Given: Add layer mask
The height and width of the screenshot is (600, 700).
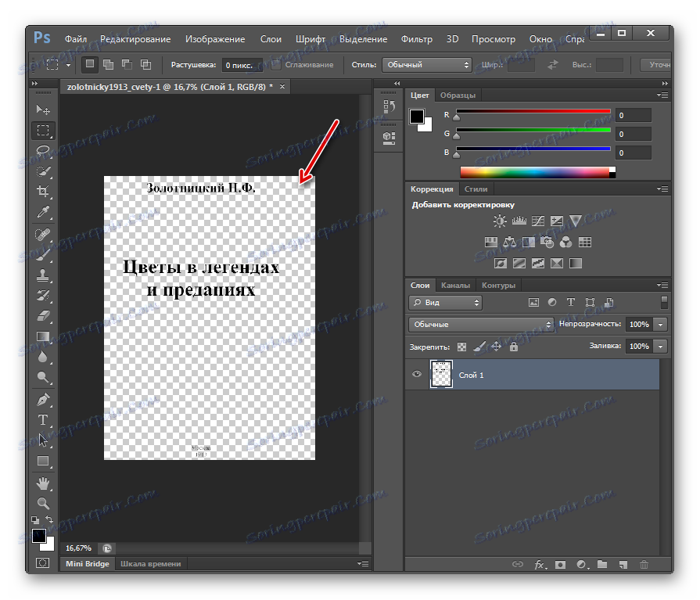Looking at the screenshot, I should point(560,565).
